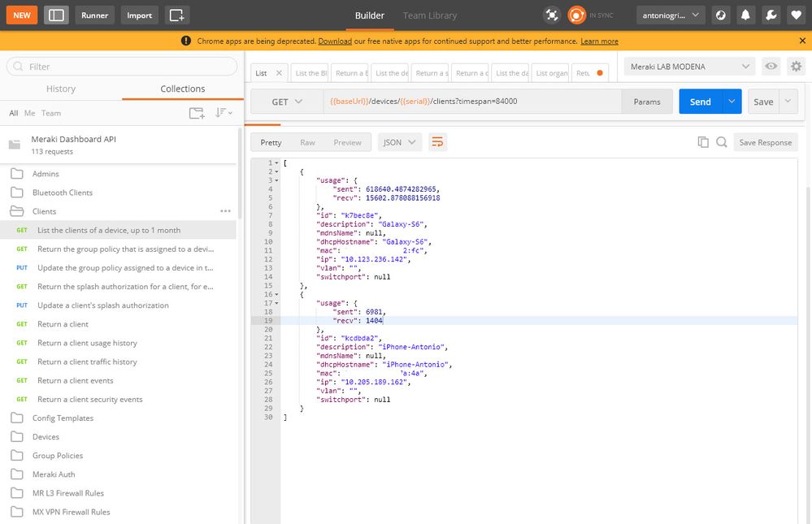
Task: Follow the Download link in banner
Action: (335, 41)
